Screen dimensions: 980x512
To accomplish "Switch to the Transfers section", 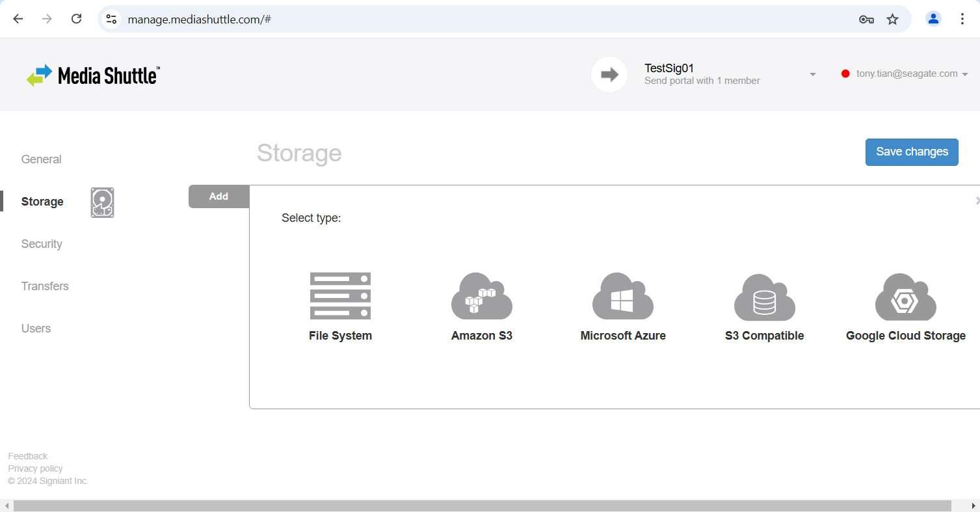I will pyautogui.click(x=45, y=286).
